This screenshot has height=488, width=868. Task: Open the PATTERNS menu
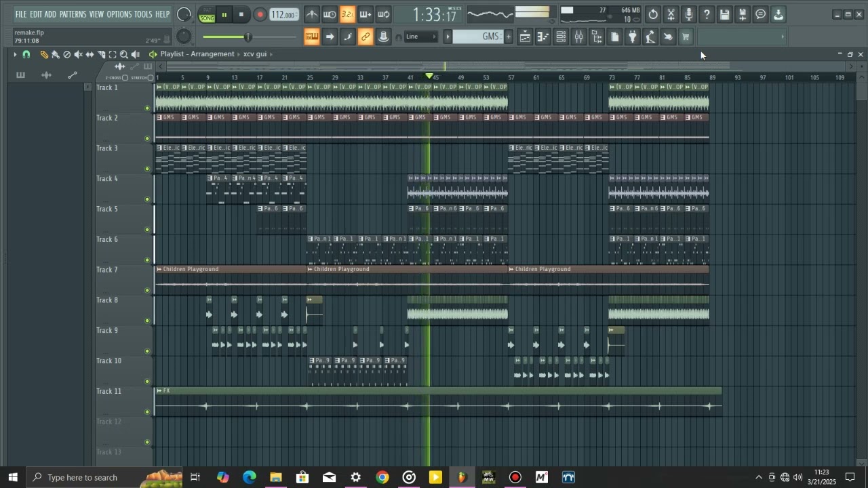click(73, 14)
